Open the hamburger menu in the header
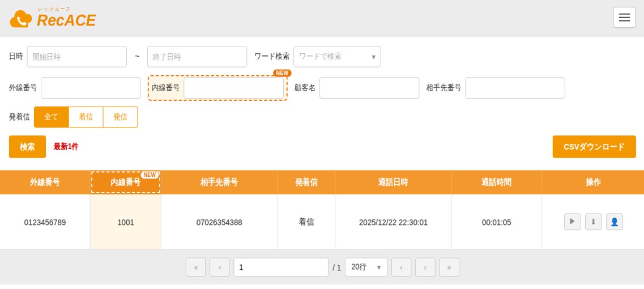This screenshot has height=289, width=644. coord(624,18)
